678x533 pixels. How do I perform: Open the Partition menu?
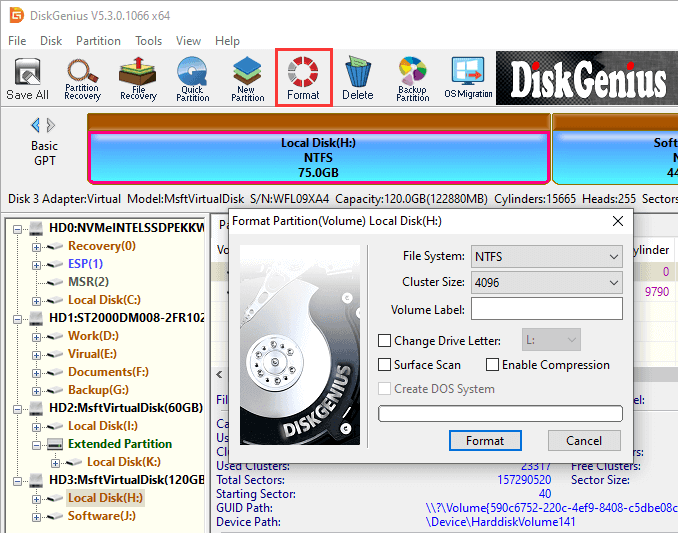tap(98, 41)
